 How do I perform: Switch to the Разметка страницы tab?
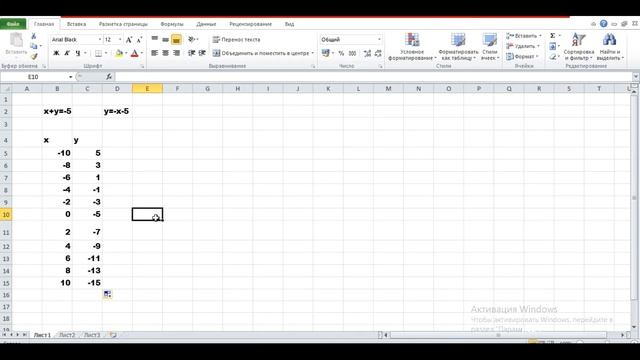(123, 24)
